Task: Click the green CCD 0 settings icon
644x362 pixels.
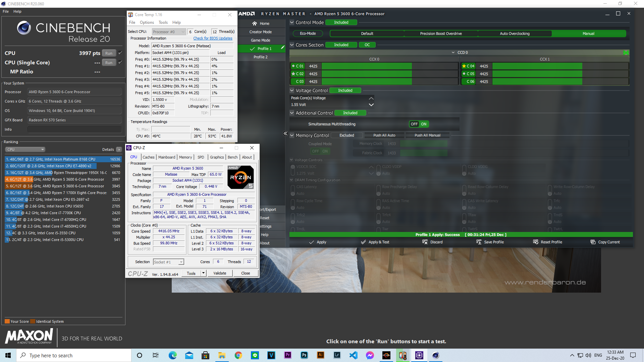Action: point(626,53)
